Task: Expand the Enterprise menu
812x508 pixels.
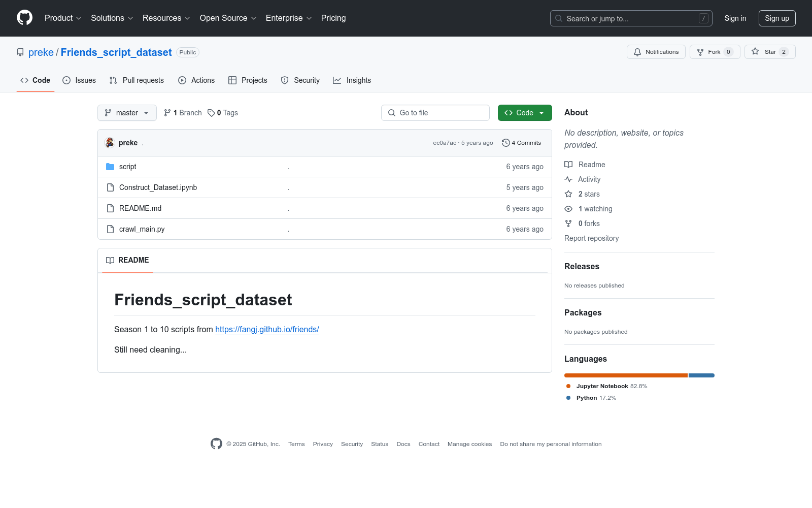Action: coord(289,18)
